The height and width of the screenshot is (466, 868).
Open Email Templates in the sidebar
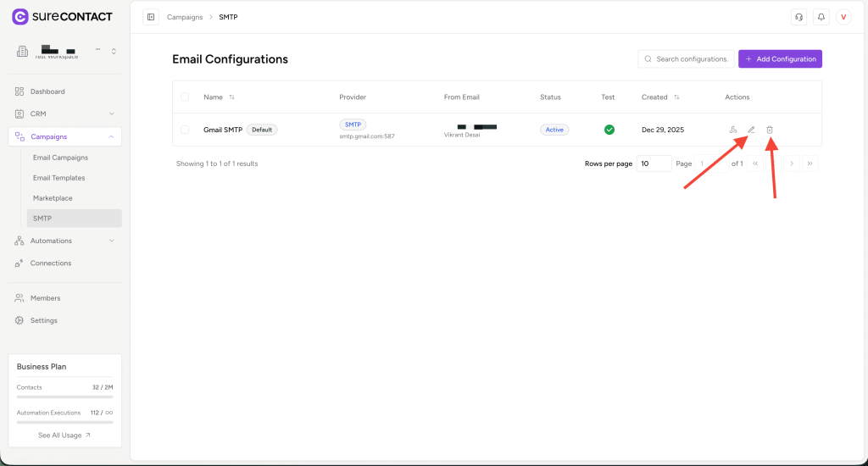tap(58, 178)
